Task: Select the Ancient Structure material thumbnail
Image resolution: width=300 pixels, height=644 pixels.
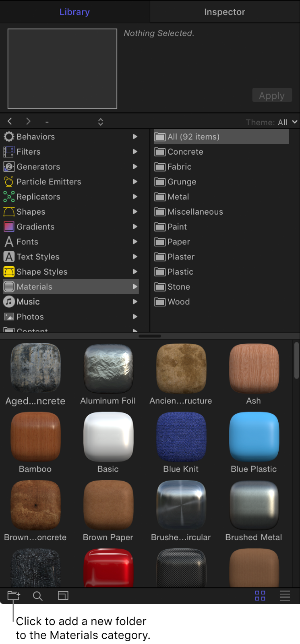Action: point(181,368)
